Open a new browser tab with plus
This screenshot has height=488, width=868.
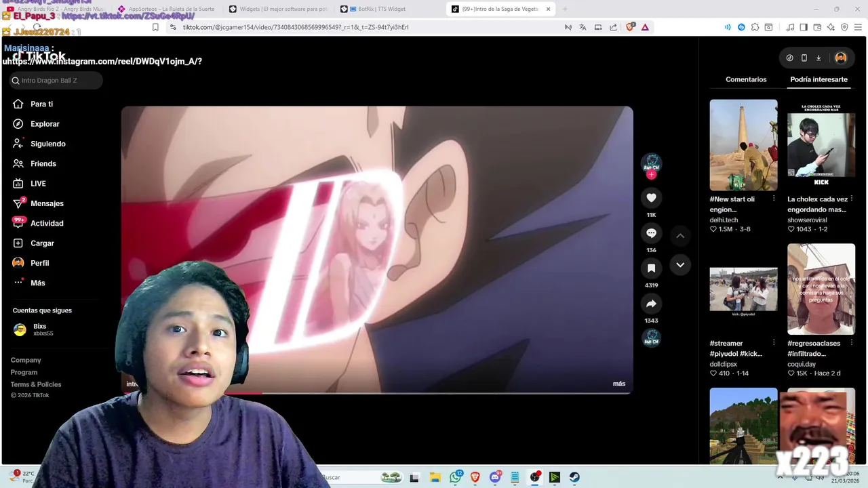coord(565,9)
